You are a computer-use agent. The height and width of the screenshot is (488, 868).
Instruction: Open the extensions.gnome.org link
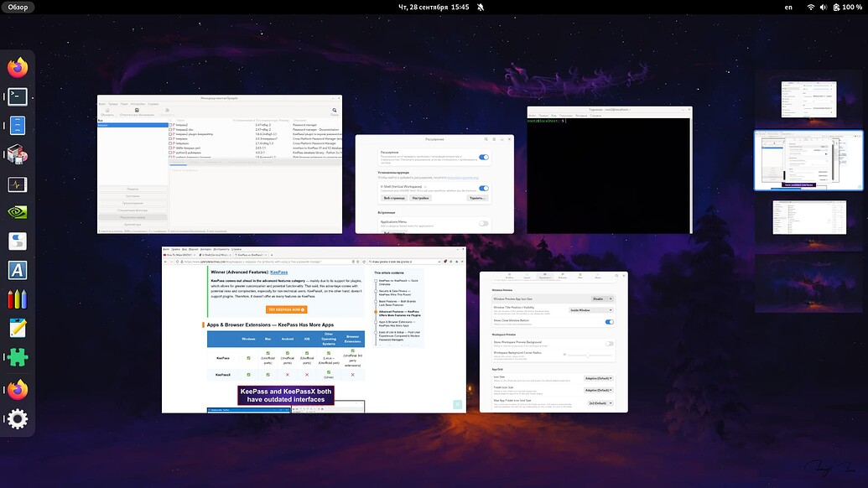coord(464,177)
